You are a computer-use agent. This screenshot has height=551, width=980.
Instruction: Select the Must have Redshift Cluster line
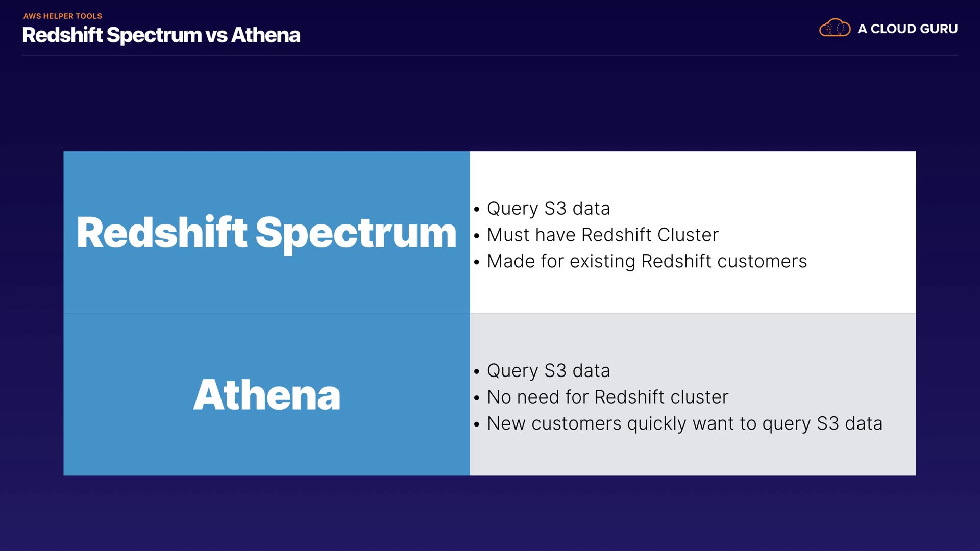pyautogui.click(x=602, y=235)
